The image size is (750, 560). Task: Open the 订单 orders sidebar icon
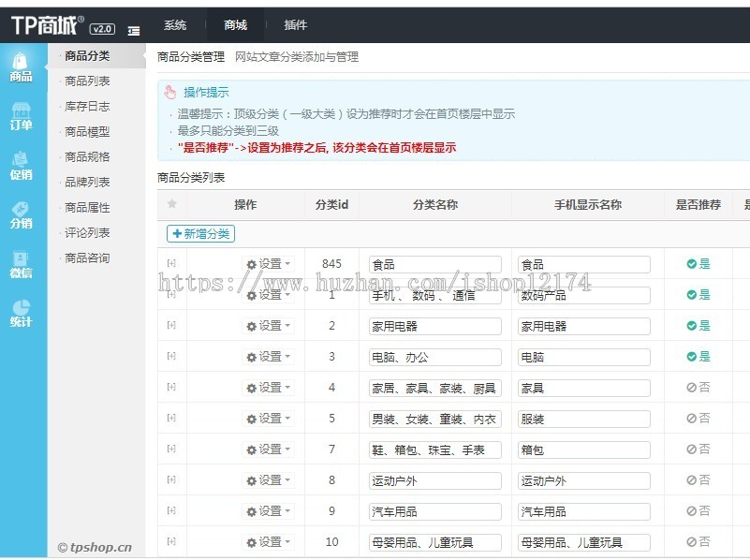21,117
